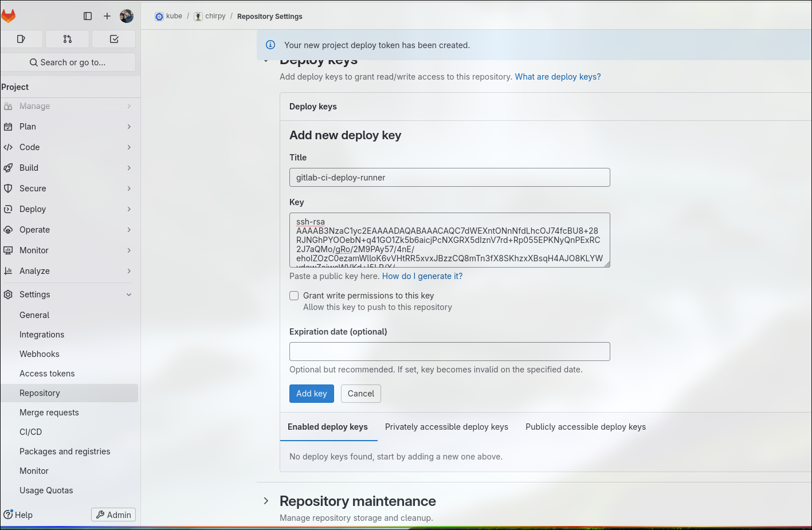The image size is (812, 530).
Task: Open the What are deploy keys link
Action: pos(558,77)
